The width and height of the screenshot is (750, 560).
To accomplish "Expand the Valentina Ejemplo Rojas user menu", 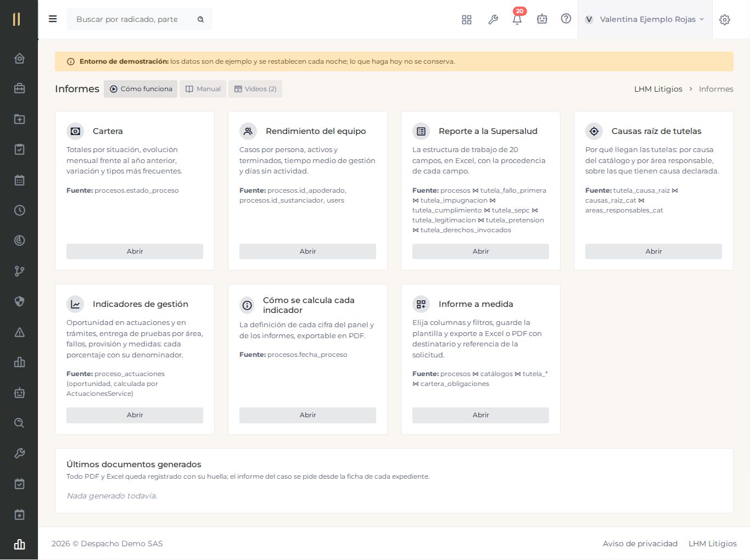I will 645,19.
